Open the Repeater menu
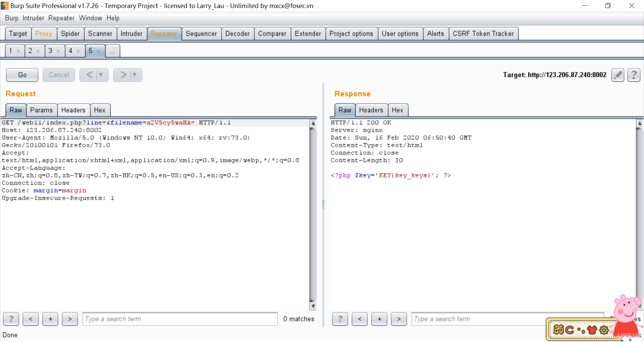The width and height of the screenshot is (644, 342). click(x=61, y=18)
